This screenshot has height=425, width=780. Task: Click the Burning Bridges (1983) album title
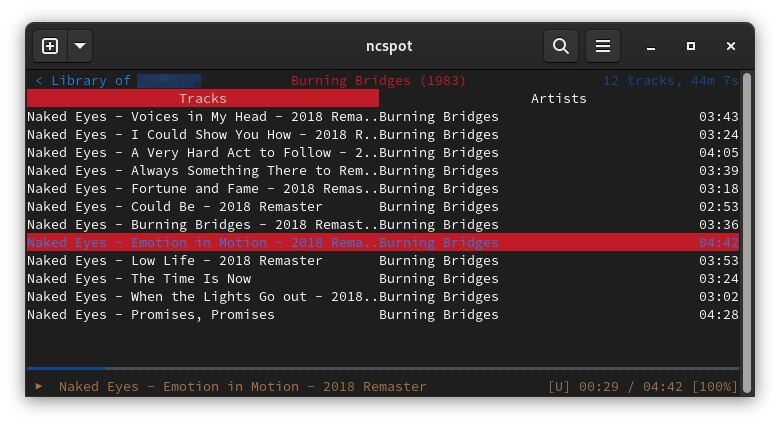tap(378, 80)
